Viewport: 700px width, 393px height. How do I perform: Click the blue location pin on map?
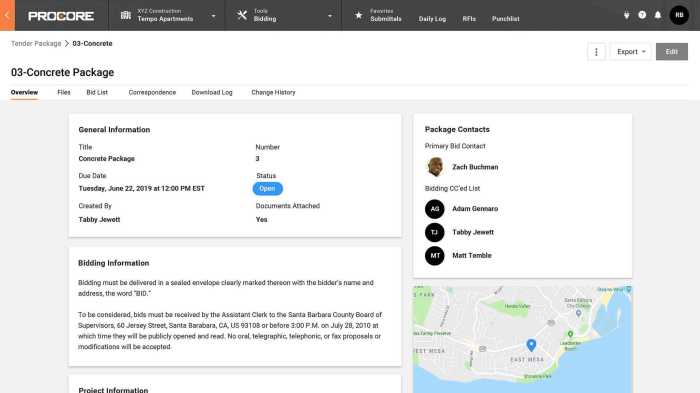coord(531,345)
